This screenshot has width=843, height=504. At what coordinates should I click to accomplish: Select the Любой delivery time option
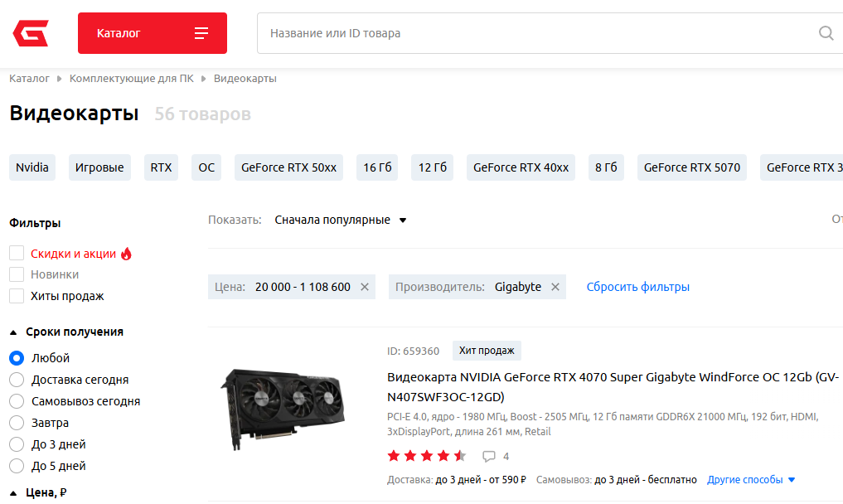pos(17,358)
